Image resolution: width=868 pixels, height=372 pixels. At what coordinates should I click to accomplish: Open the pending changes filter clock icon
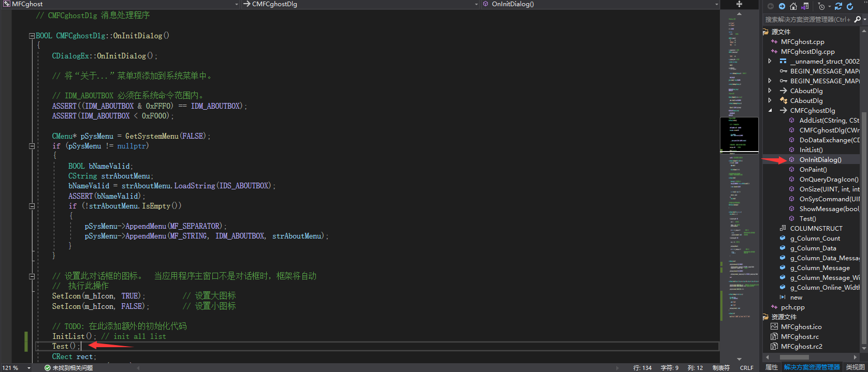[x=821, y=6]
